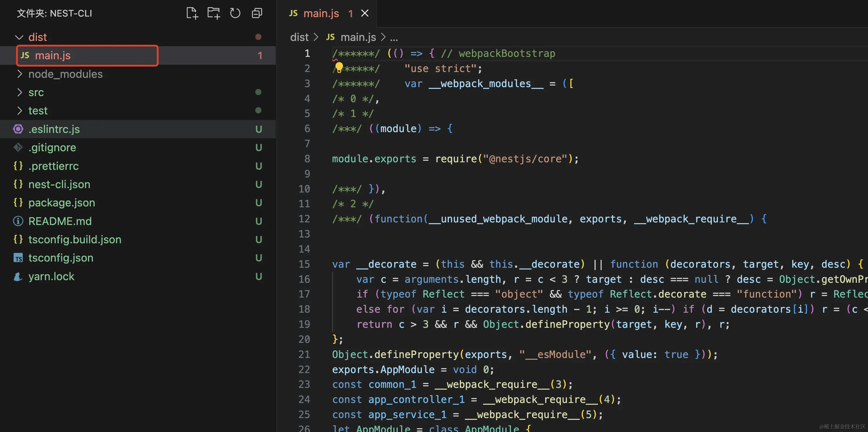This screenshot has height=432, width=868.
Task: Click the problem count 1 in main.js tab
Action: pyautogui.click(x=350, y=13)
